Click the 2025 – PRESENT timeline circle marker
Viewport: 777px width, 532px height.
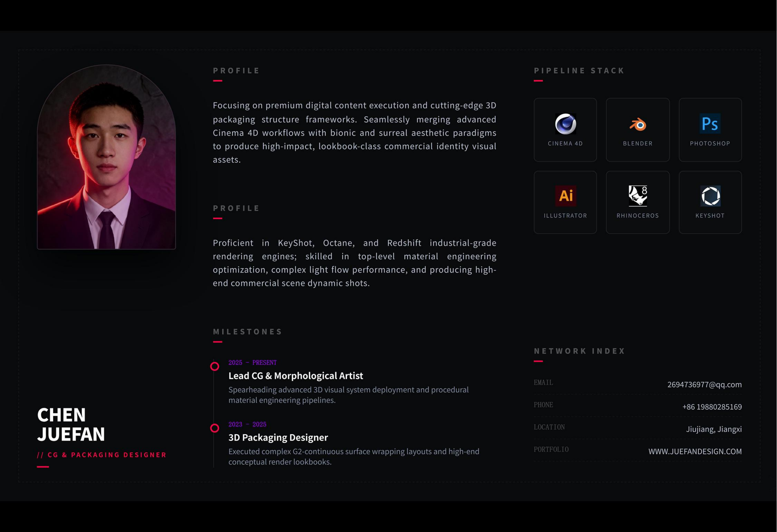[215, 366]
